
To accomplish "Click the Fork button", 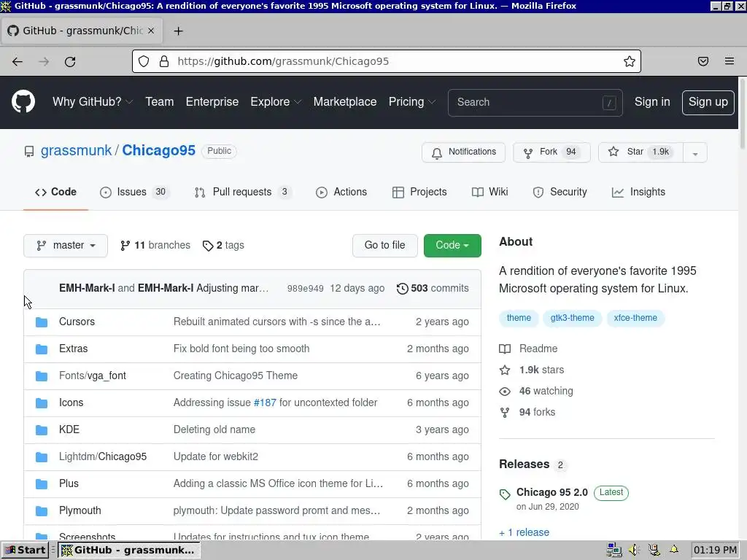I will (x=551, y=152).
